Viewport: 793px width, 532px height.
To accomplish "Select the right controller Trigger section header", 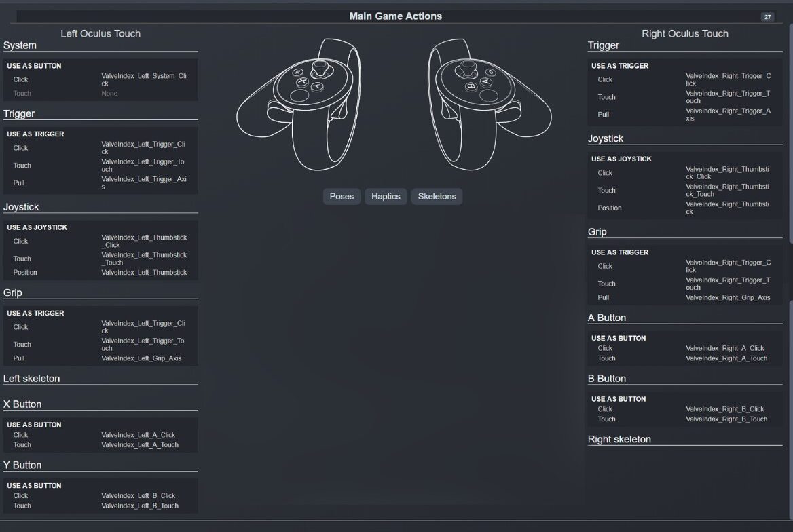I will click(x=604, y=45).
